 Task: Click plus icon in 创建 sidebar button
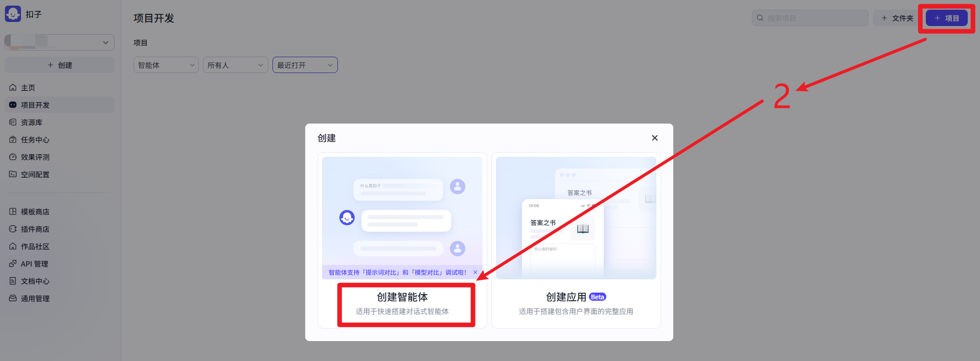(50, 65)
